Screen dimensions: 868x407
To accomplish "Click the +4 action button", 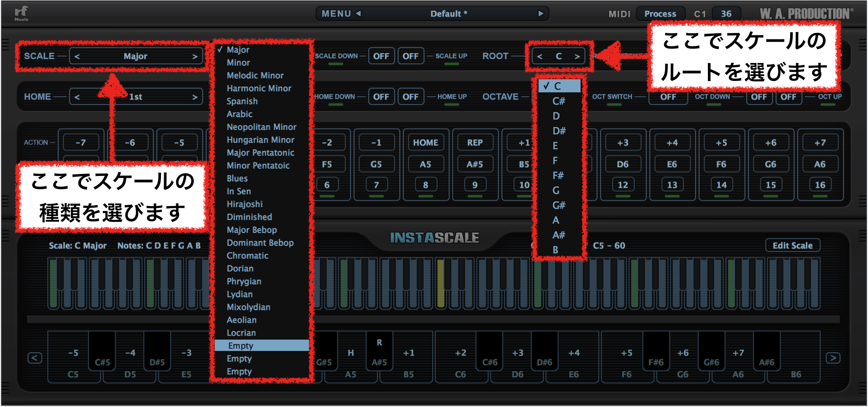I will [672, 143].
